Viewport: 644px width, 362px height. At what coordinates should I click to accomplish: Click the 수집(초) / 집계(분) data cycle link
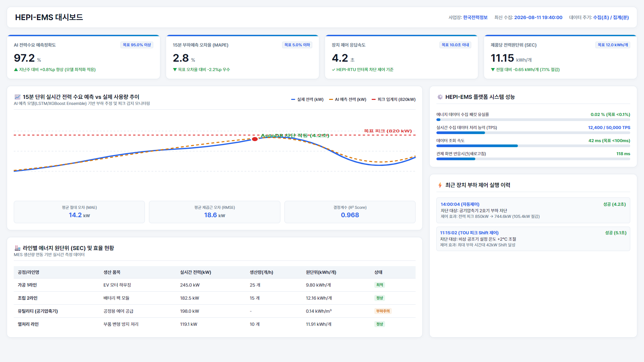point(611,17)
